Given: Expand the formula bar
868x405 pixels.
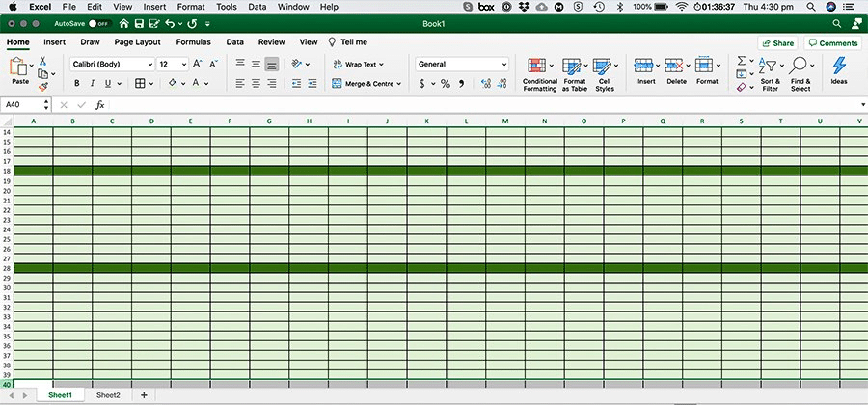Looking at the screenshot, I should click(863, 104).
